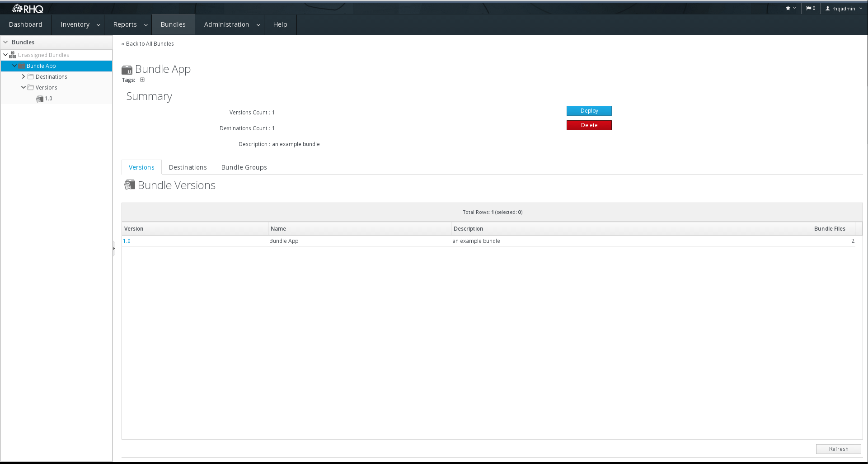Sort by the Name column header
Viewport: 868px width, 464px height.
pyautogui.click(x=360, y=229)
